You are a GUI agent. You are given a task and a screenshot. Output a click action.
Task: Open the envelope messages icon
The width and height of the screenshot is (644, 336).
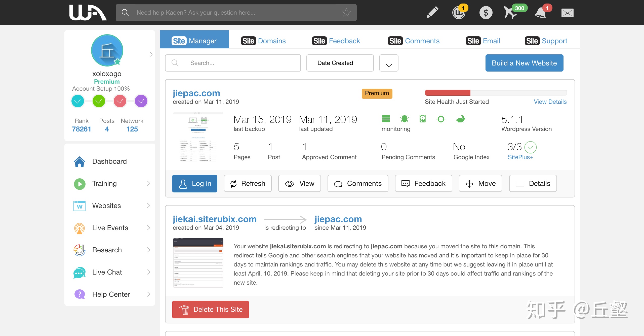[567, 13]
